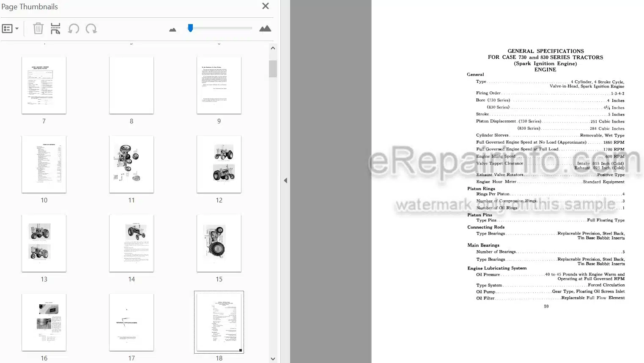Click the 'Stroke' specification line
This screenshot has width=644, height=363.
coord(550,114)
